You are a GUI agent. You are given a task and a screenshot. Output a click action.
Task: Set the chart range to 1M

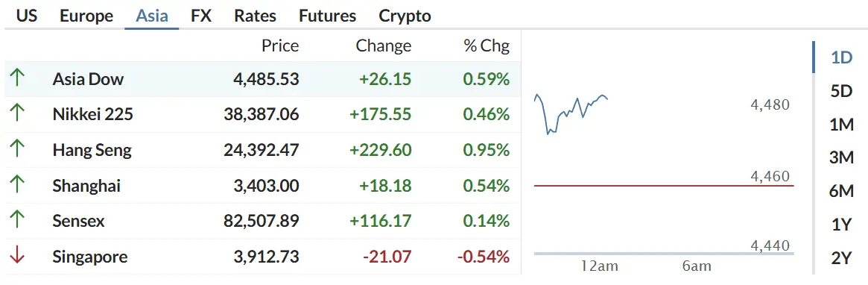pos(841,125)
